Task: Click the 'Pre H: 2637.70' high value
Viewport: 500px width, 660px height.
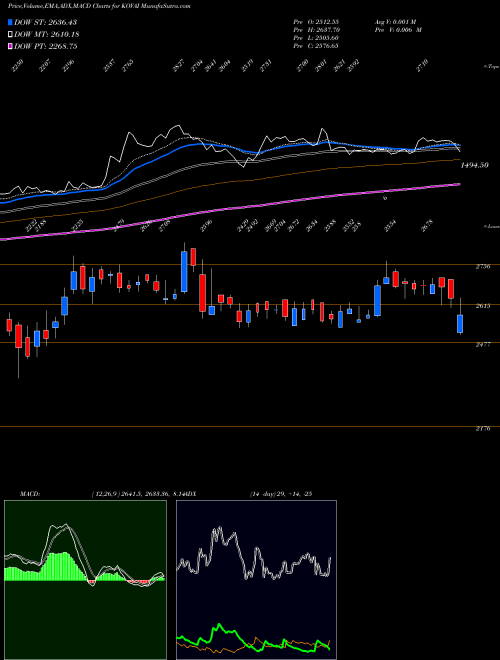Action: pyautogui.click(x=316, y=30)
